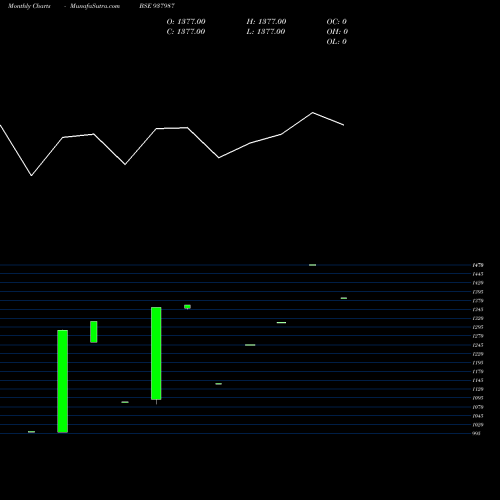Click the peak point of the white line chart
Viewport: 500px width, 500px height.
click(313, 113)
